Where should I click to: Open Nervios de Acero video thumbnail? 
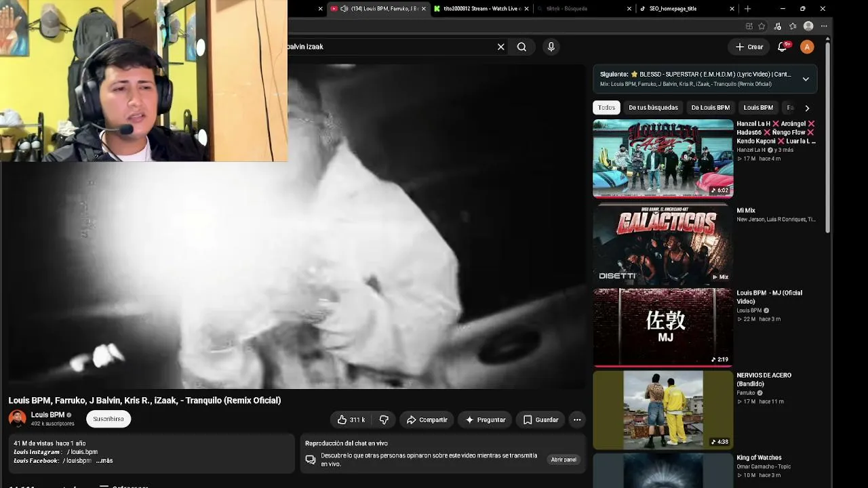[x=663, y=409]
